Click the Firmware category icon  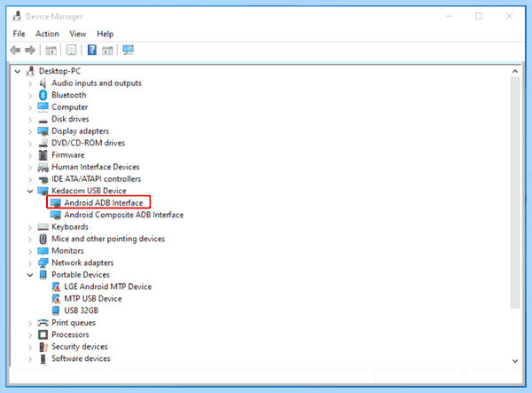pos(43,155)
